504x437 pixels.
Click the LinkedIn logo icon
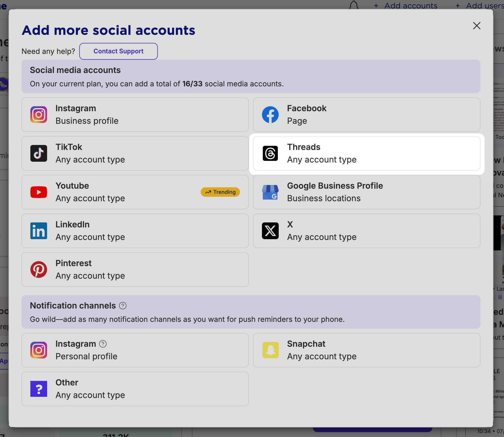[x=39, y=231]
